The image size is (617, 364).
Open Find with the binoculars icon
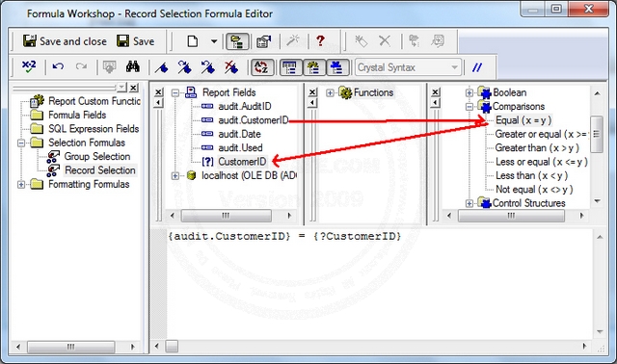[x=133, y=67]
